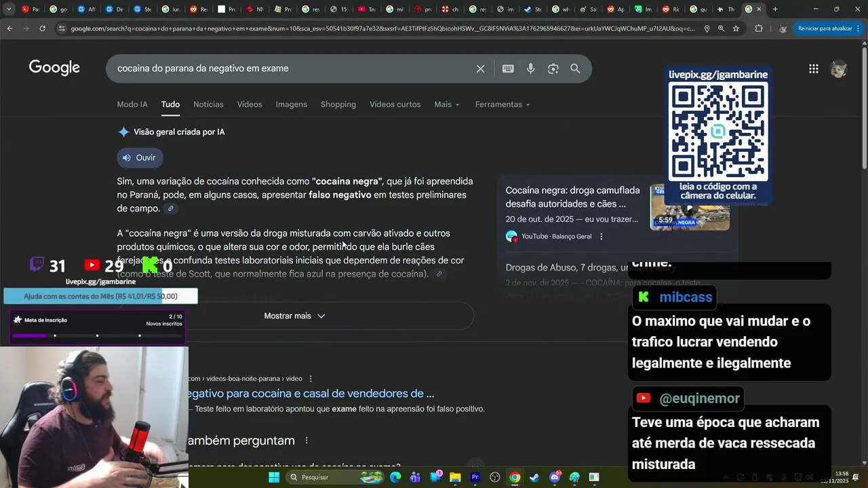This screenshot has height=488, width=868.
Task: Switch to Modo IA tab
Action: click(132, 104)
